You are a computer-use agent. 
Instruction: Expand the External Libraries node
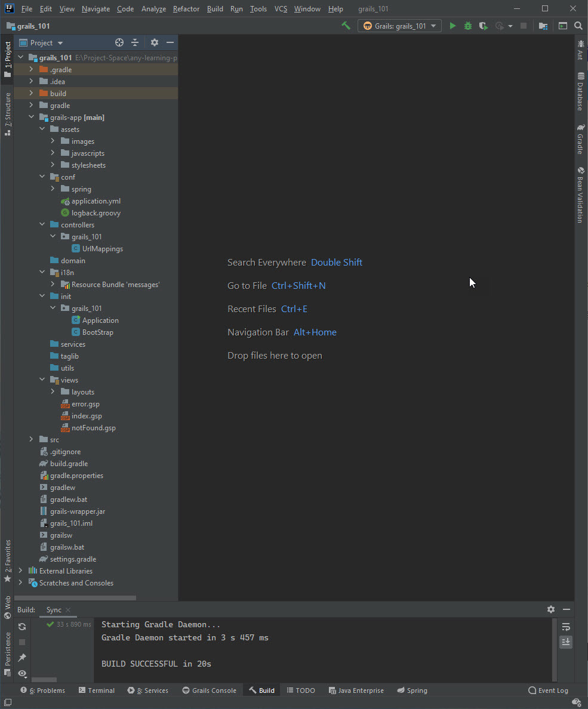tap(20, 571)
